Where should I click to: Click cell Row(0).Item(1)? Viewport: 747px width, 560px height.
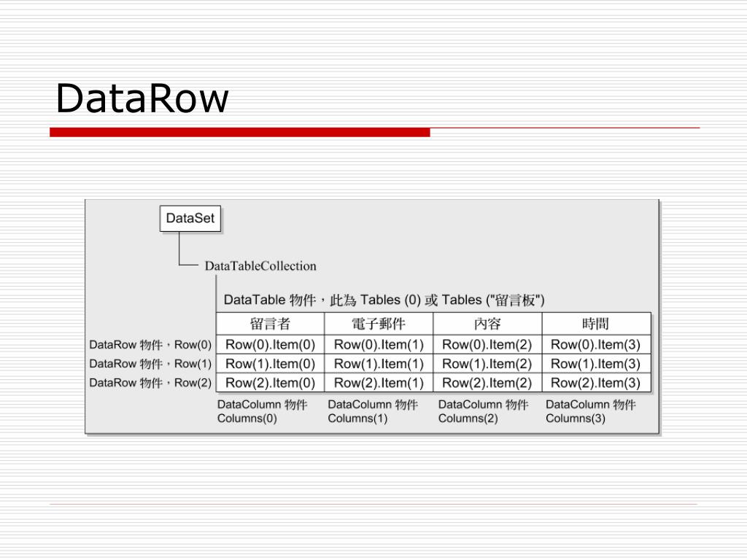click(x=379, y=344)
